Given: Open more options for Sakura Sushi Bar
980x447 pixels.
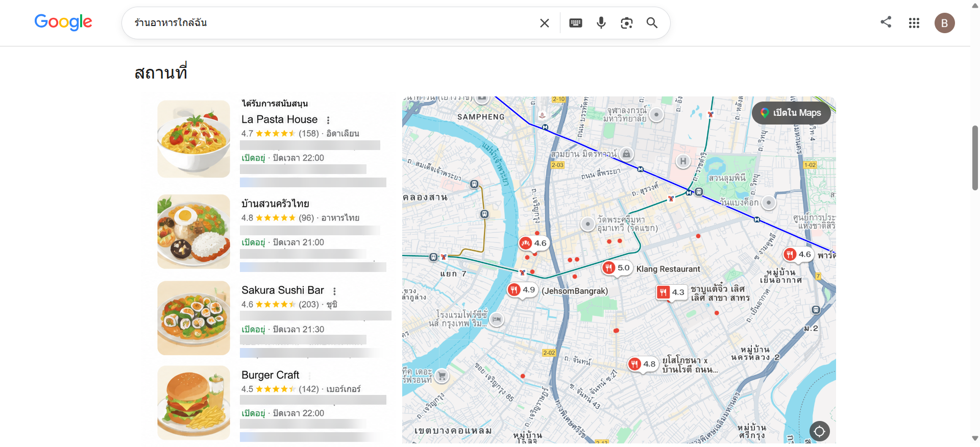Looking at the screenshot, I should [335, 291].
